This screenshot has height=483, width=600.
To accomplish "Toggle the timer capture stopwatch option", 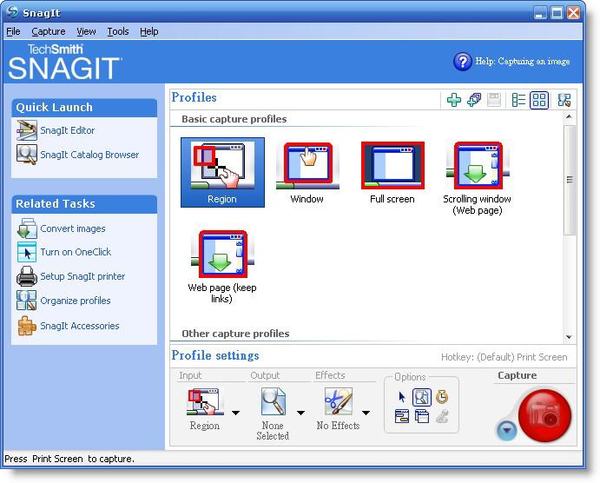I will (442, 397).
